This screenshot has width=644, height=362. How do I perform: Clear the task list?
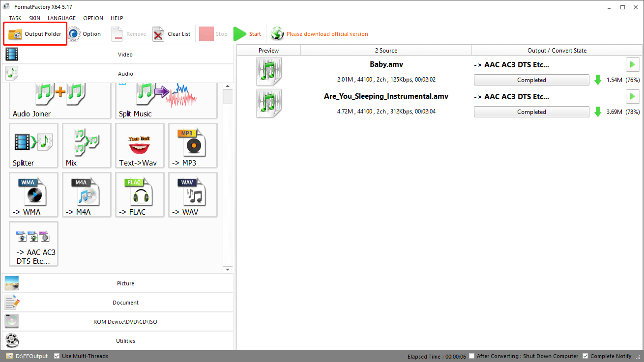pos(172,34)
